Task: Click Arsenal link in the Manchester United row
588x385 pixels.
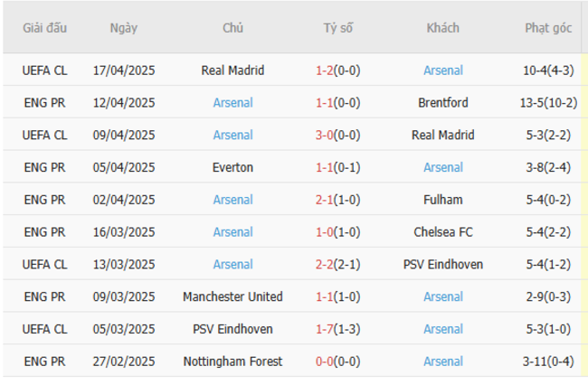Action: coord(443,296)
